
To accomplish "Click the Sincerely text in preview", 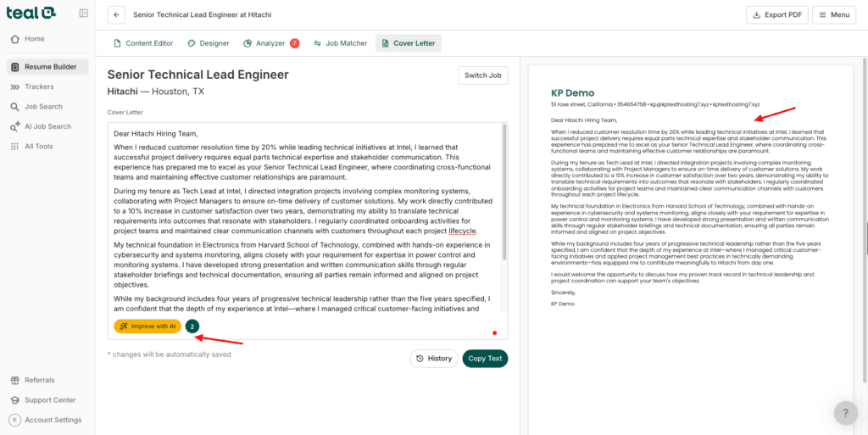I will (x=564, y=293).
